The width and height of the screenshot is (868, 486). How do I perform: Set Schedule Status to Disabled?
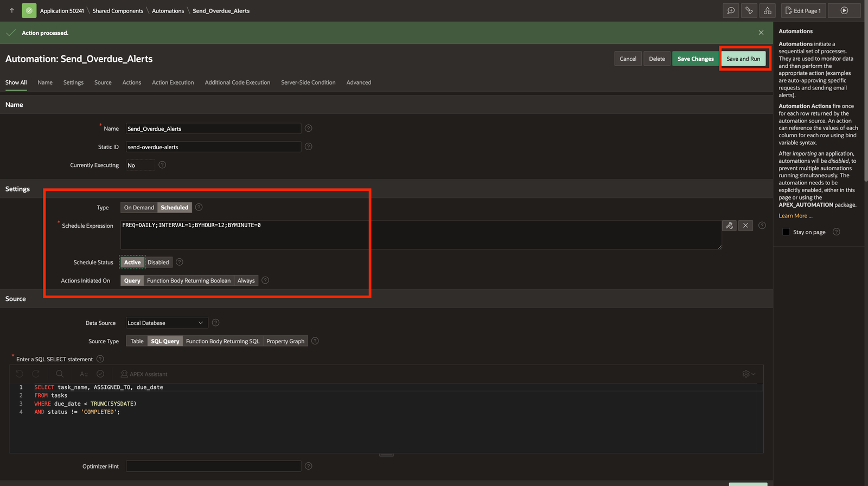click(x=158, y=263)
